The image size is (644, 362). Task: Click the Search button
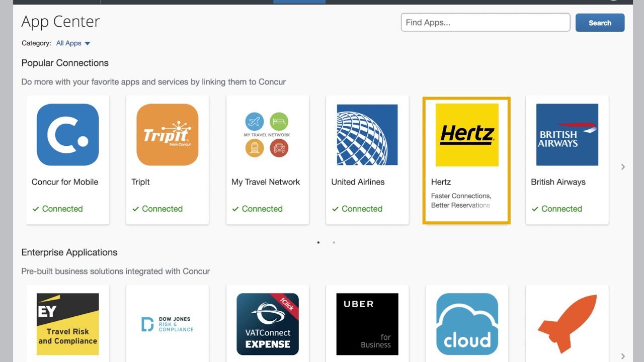[600, 23]
